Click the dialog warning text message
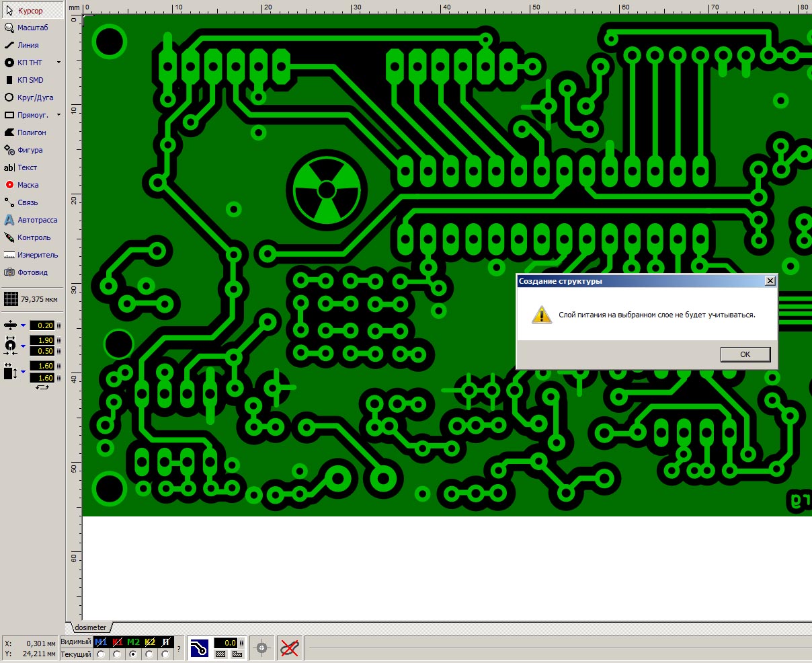 tap(657, 315)
